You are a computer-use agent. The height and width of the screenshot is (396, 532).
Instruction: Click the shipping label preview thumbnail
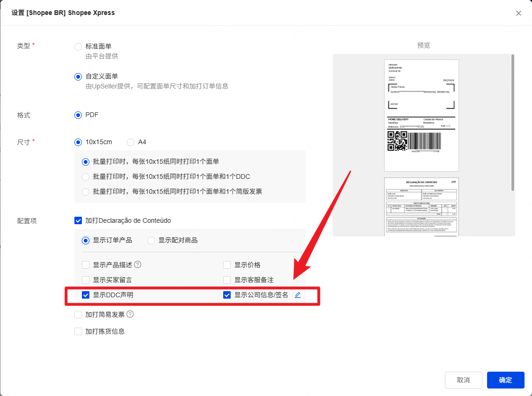pos(421,115)
